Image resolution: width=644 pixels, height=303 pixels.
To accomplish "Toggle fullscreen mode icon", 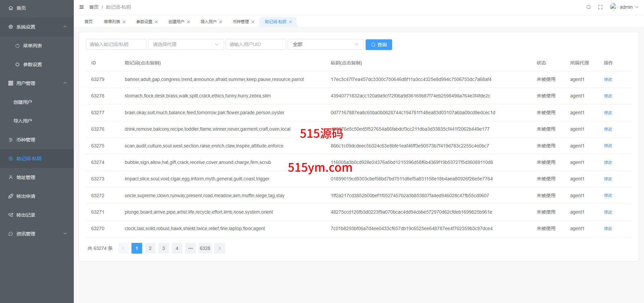I will 600,7.
